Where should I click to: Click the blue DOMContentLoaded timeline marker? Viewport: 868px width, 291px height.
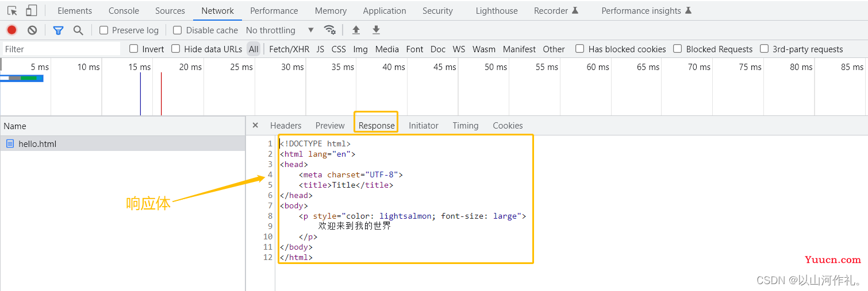coord(140,94)
